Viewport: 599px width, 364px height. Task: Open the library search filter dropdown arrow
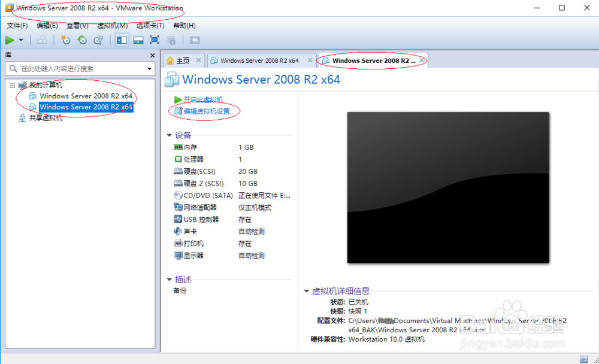click(x=149, y=69)
